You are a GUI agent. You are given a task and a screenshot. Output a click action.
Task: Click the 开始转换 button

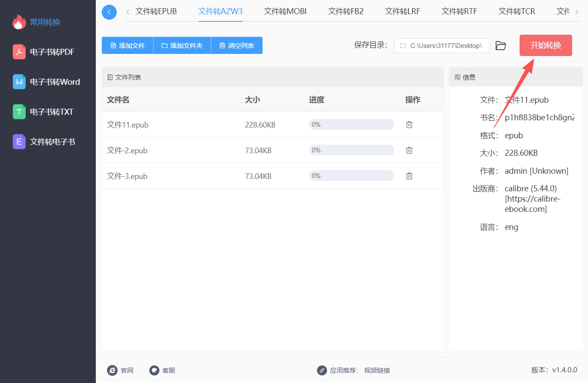tap(546, 45)
